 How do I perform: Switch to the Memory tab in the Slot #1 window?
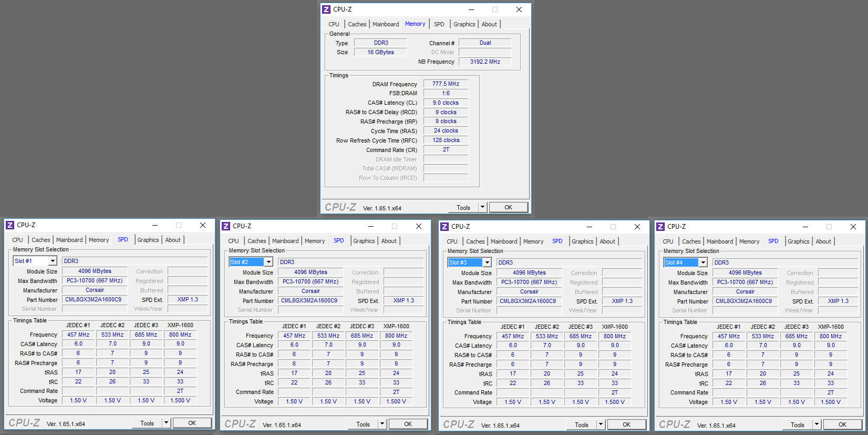click(x=99, y=240)
